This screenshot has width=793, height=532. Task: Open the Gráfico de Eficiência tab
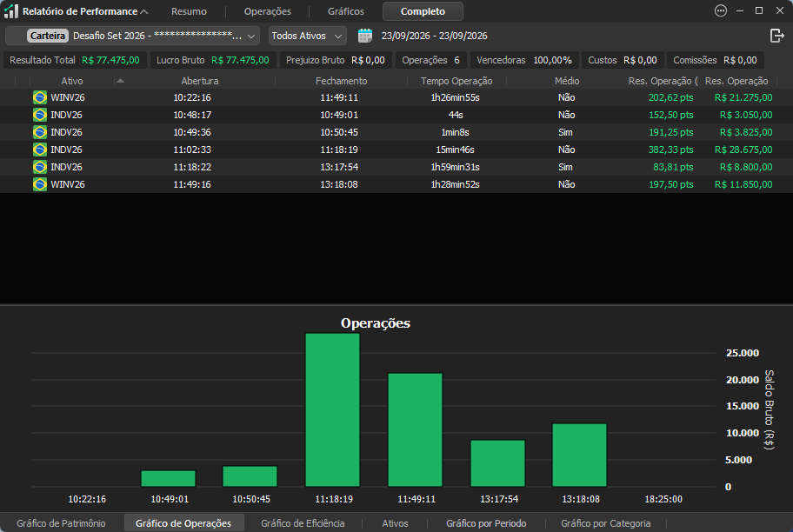tap(303, 523)
